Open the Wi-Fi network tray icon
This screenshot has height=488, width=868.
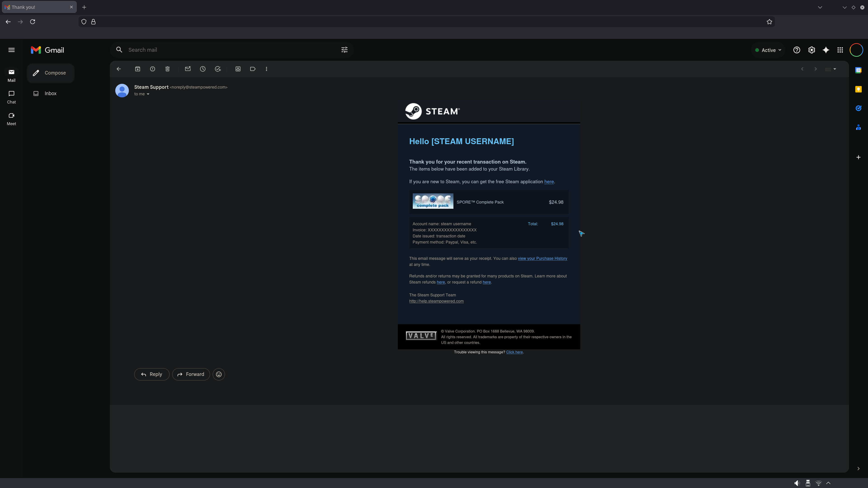[818, 483]
